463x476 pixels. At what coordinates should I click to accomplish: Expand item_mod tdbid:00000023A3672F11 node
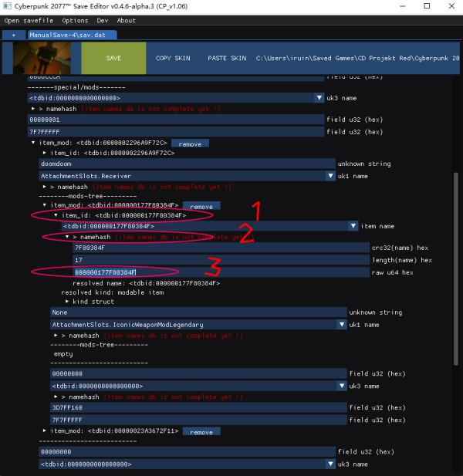coord(44,431)
